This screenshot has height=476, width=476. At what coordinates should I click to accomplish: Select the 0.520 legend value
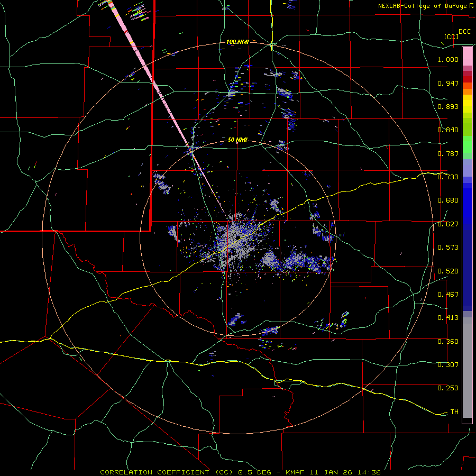(448, 271)
